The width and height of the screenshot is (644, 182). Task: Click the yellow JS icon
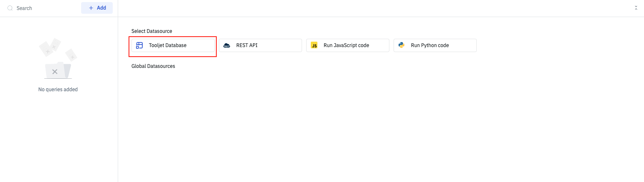(x=314, y=45)
